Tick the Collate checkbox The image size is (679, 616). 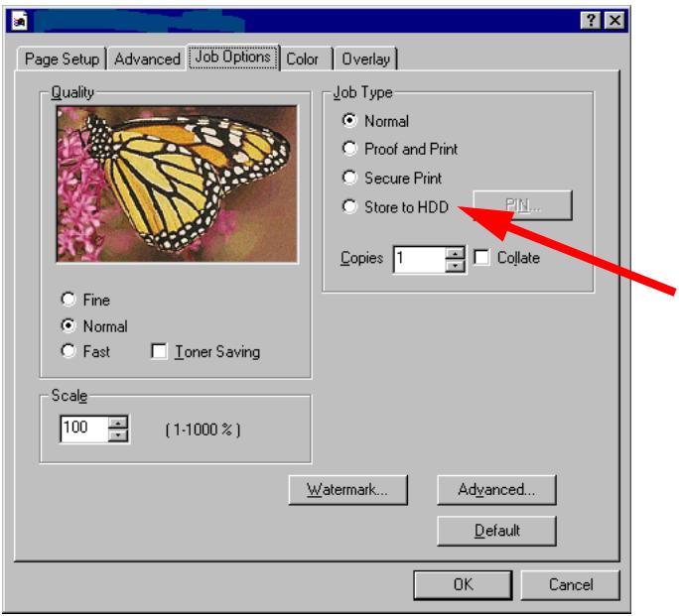[x=482, y=257]
